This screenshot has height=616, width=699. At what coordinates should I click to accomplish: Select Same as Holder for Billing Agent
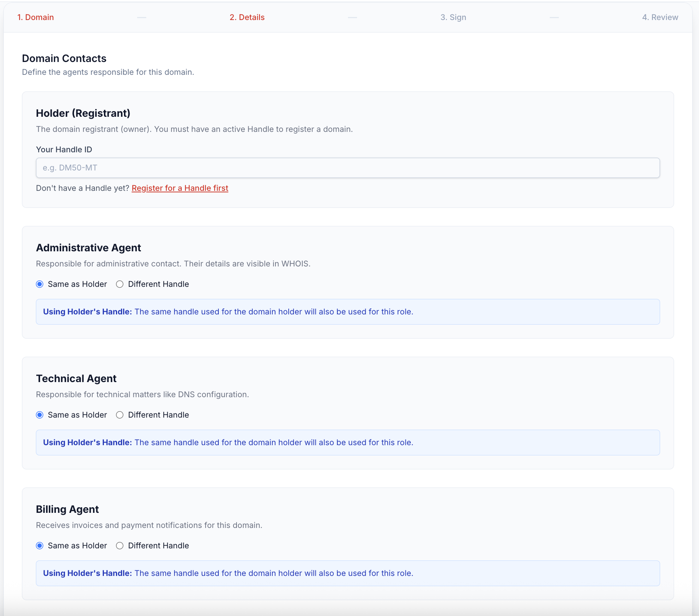pyautogui.click(x=40, y=546)
